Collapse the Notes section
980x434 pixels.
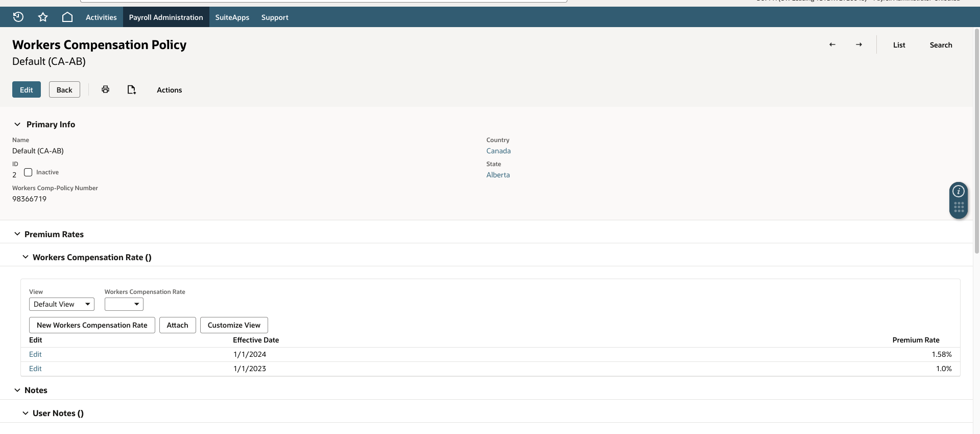(x=17, y=390)
